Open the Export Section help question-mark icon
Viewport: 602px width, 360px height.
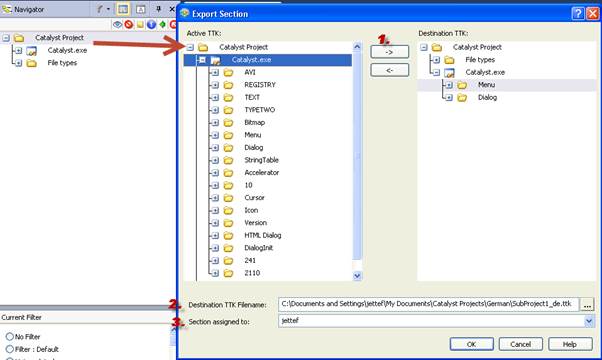[x=578, y=14]
